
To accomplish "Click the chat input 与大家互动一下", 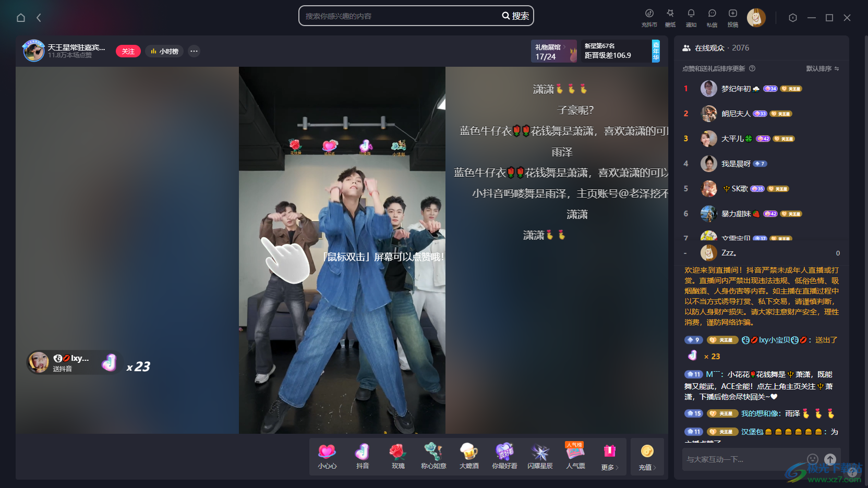I will click(x=743, y=459).
